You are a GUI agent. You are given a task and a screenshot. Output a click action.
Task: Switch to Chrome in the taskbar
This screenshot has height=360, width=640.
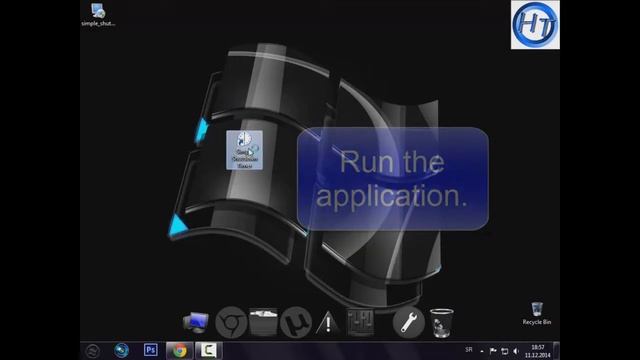(x=180, y=351)
